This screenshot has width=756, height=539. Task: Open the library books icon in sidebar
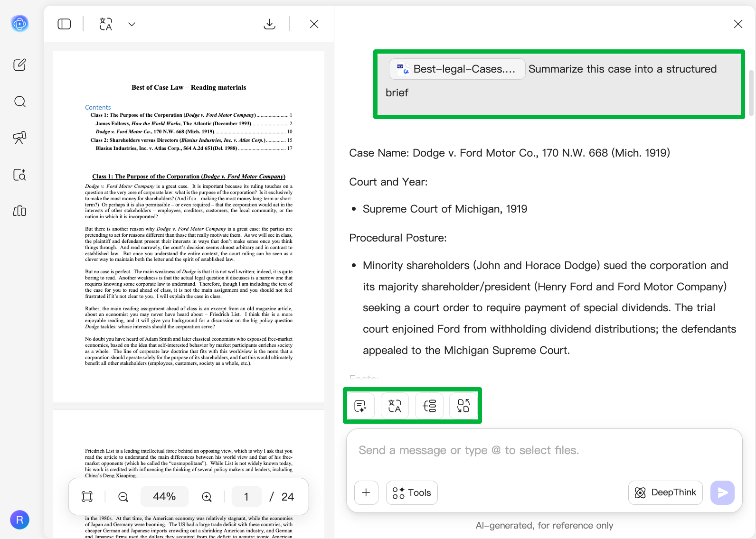click(19, 211)
